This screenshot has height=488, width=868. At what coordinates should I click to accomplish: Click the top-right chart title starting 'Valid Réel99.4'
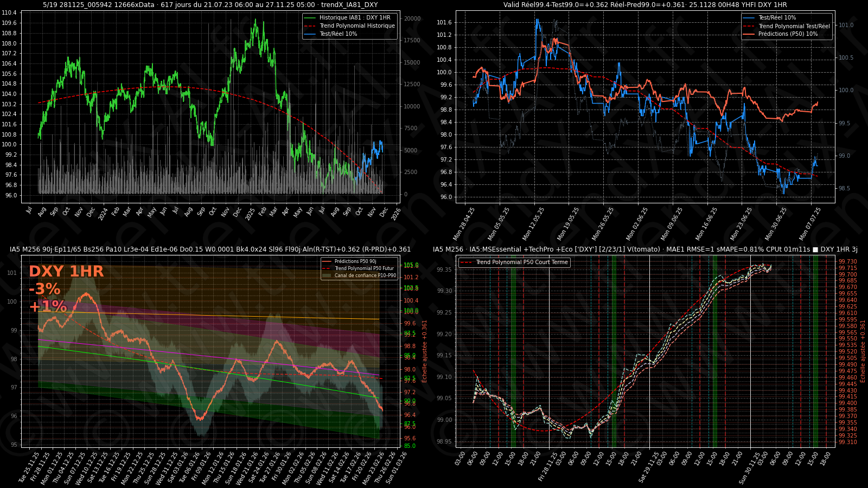point(645,5)
